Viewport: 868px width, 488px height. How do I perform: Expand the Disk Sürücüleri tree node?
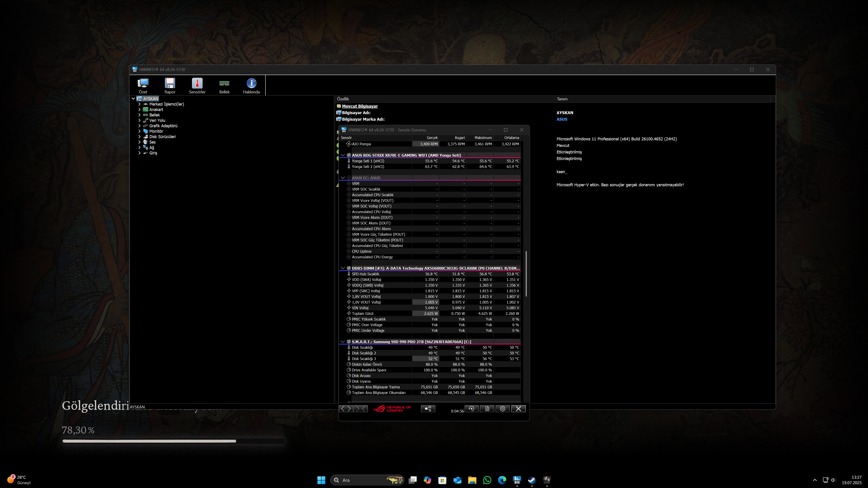[x=140, y=137]
